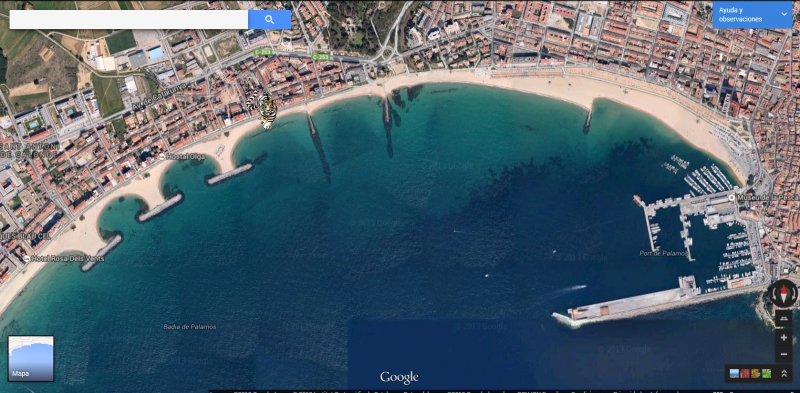
Task: Click the blue search magnifier button
Action: tap(269, 20)
